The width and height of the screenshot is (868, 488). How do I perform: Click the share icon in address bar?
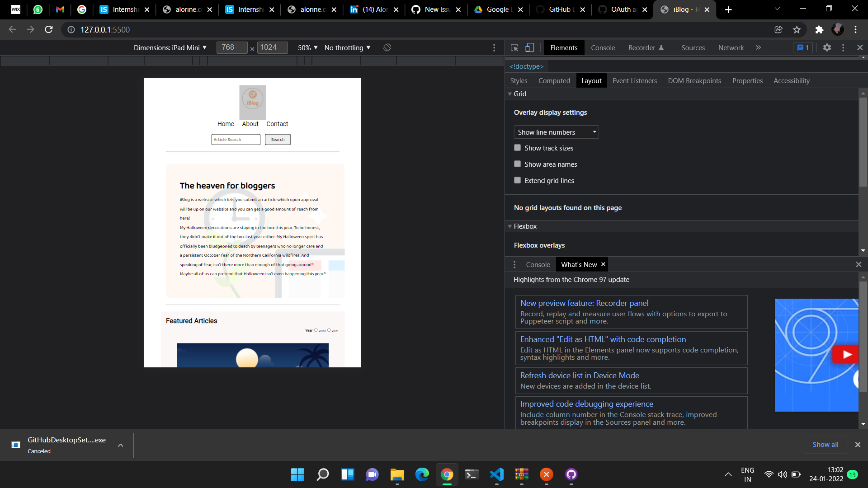coord(778,30)
